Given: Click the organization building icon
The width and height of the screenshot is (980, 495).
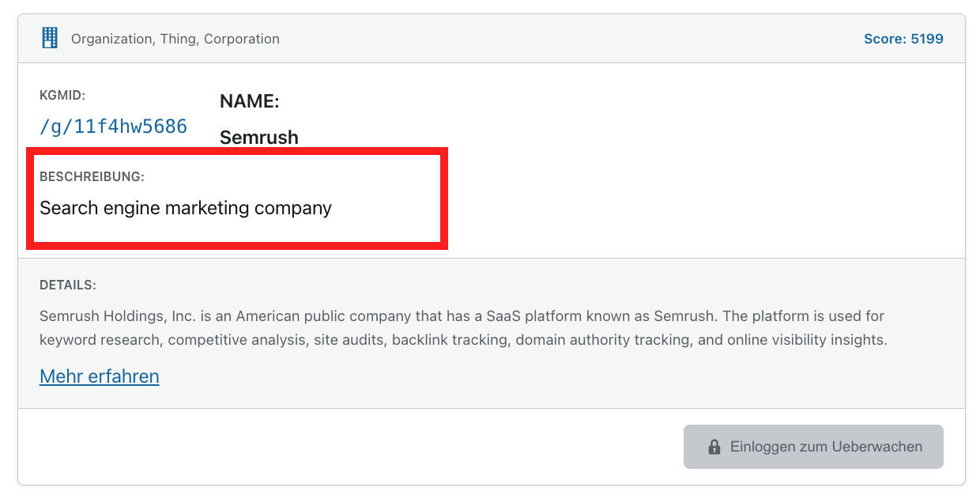Looking at the screenshot, I should (50, 38).
